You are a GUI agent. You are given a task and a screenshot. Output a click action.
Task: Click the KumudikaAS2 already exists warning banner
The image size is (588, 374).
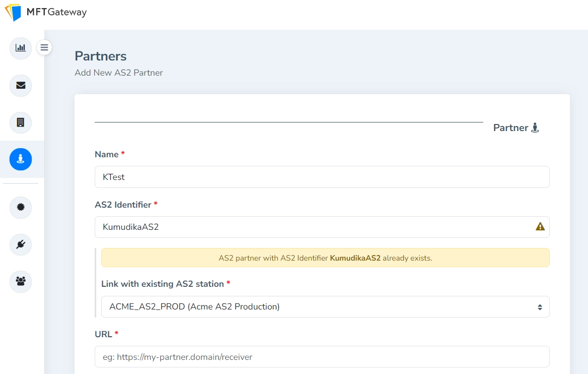click(325, 257)
